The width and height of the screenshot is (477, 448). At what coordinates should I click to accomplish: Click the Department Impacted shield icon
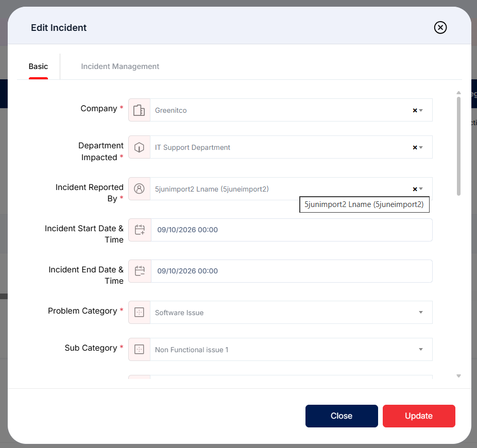[139, 147]
